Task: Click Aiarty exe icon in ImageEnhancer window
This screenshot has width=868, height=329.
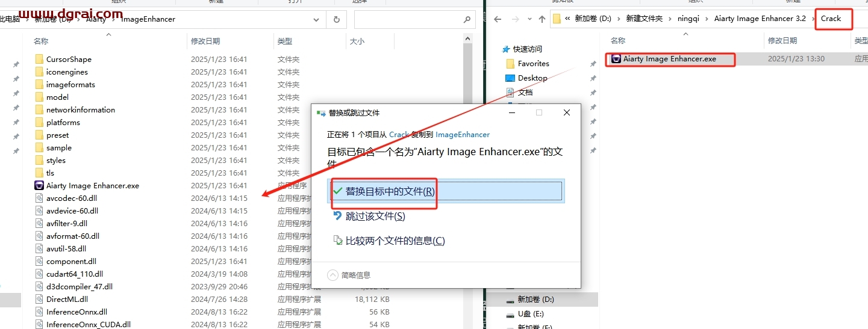Action: [39, 185]
